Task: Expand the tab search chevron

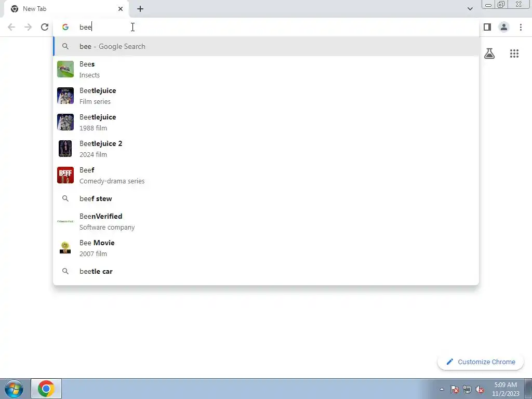Action: pos(470,9)
